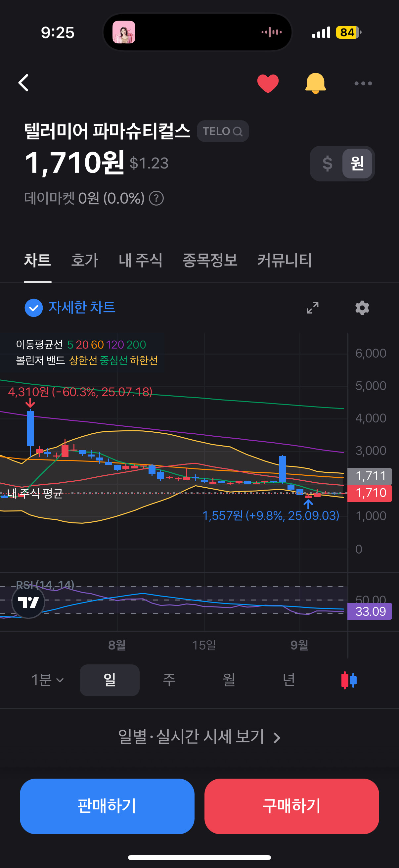
Task: Tap the 내 주식 평균 line label
Action: (35, 493)
